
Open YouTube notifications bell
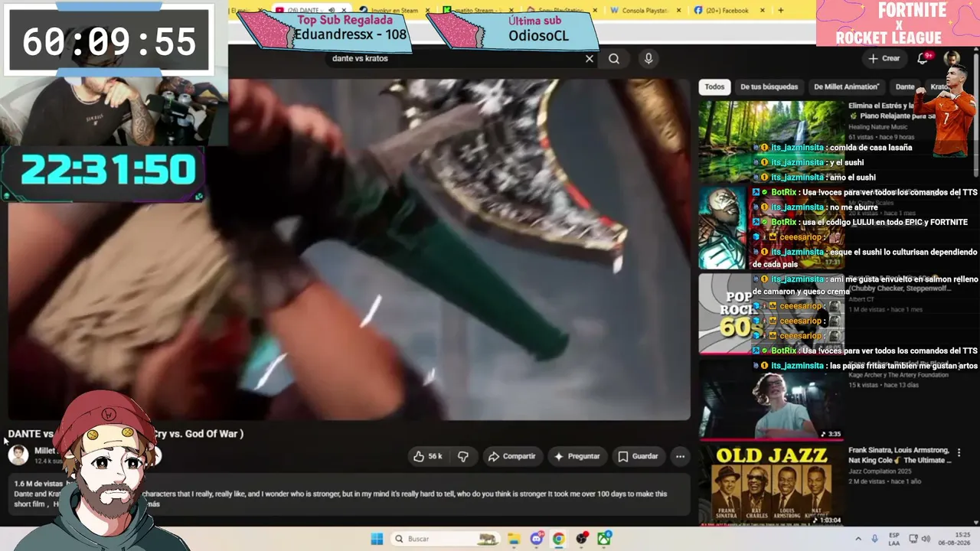923,58
